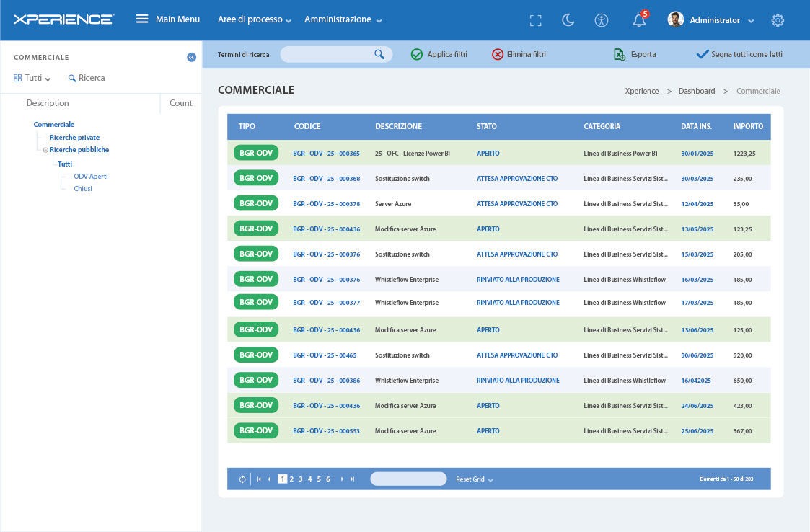Go to page 4 in the pagination bar

(309, 478)
